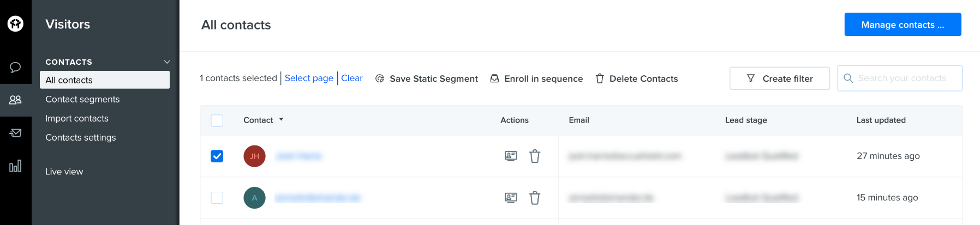
Task: Check the second contact row checkbox
Action: [x=217, y=198]
